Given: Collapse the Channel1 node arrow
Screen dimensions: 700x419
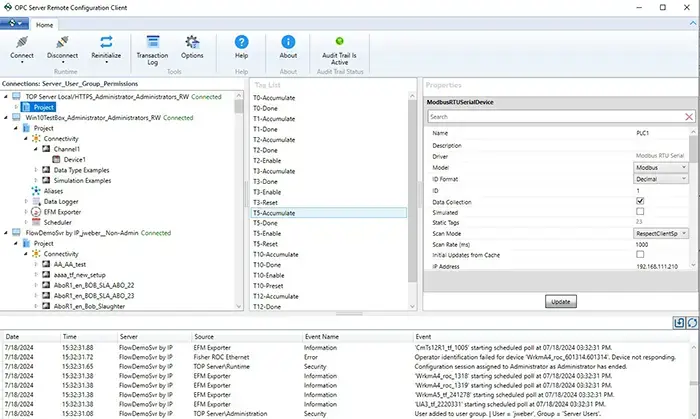Looking at the screenshot, I should pyautogui.click(x=36, y=149).
